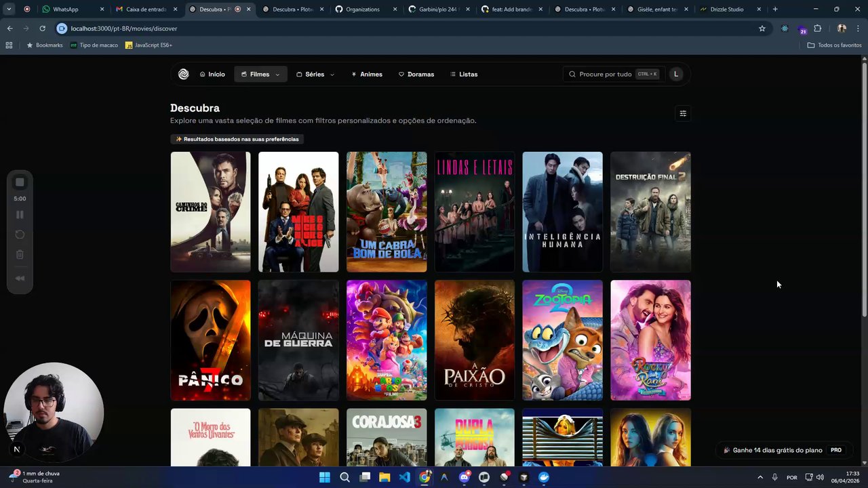Open the Bookmarks bookmark folder
868x488 pixels.
pyautogui.click(x=45, y=45)
